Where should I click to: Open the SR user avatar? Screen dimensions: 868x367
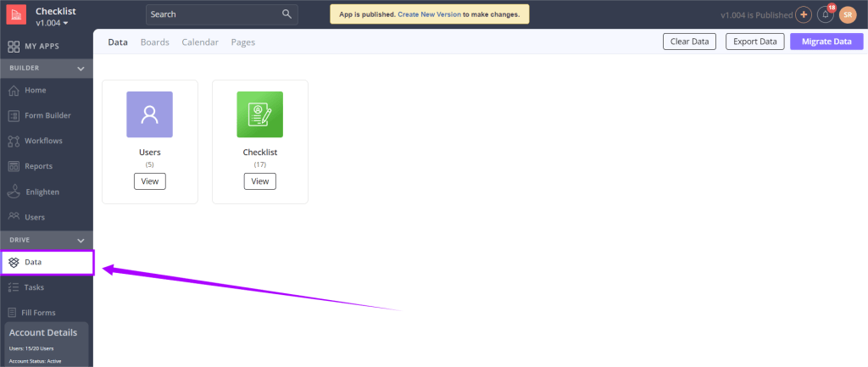point(848,15)
